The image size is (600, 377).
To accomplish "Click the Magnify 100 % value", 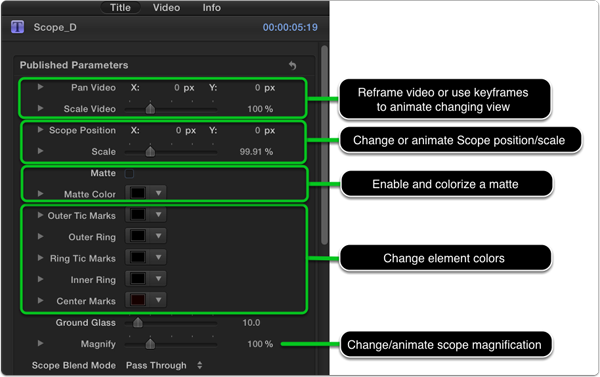I will click(260, 344).
